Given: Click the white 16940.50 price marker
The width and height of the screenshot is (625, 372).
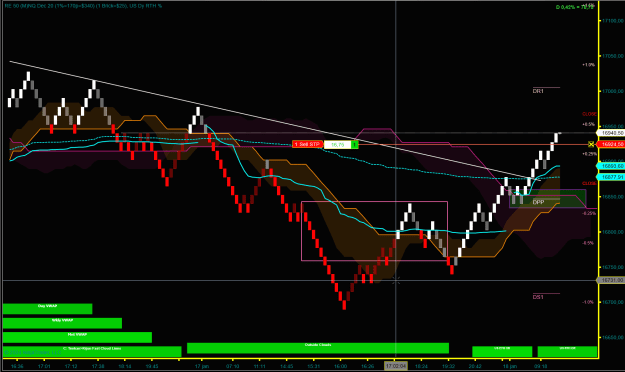Looking at the screenshot, I should coord(611,133).
